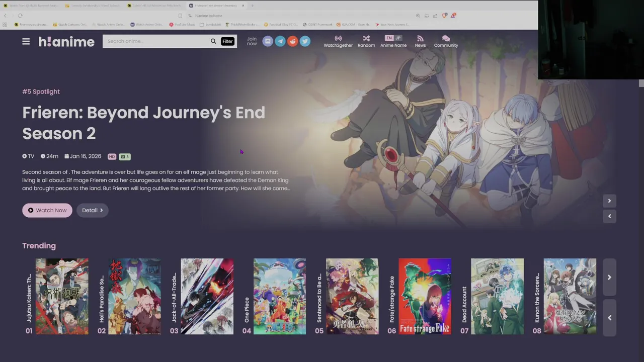The image size is (644, 362).
Task: Open the Telegram join link icon
Action: coord(280,41)
